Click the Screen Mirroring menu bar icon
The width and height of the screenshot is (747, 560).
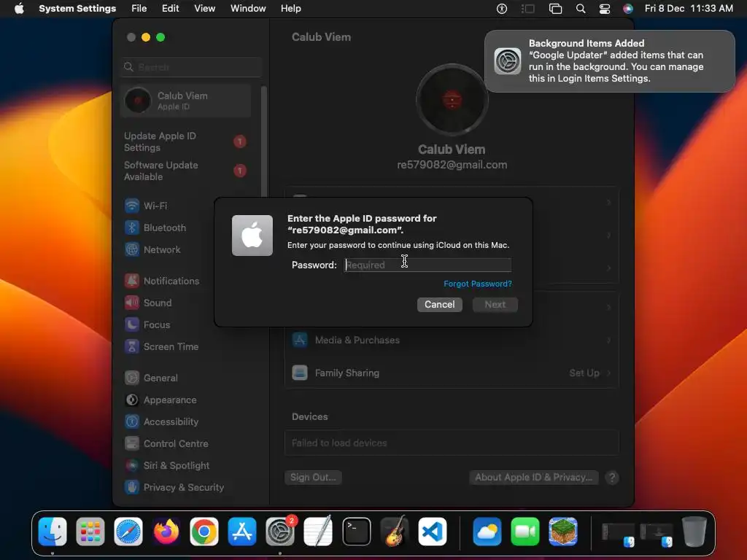555,9
